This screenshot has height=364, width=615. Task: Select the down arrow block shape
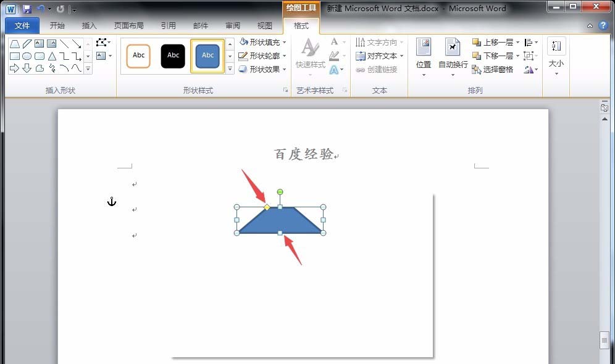(27, 68)
